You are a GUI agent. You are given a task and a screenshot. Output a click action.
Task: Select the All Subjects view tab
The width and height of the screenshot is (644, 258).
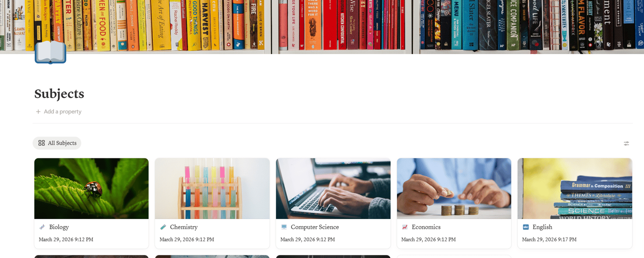coord(57,143)
